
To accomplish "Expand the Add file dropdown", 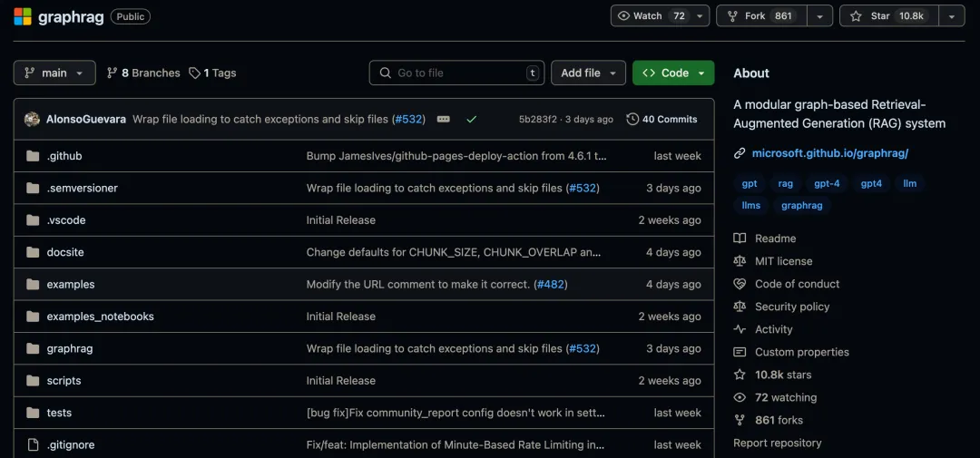I will 588,73.
